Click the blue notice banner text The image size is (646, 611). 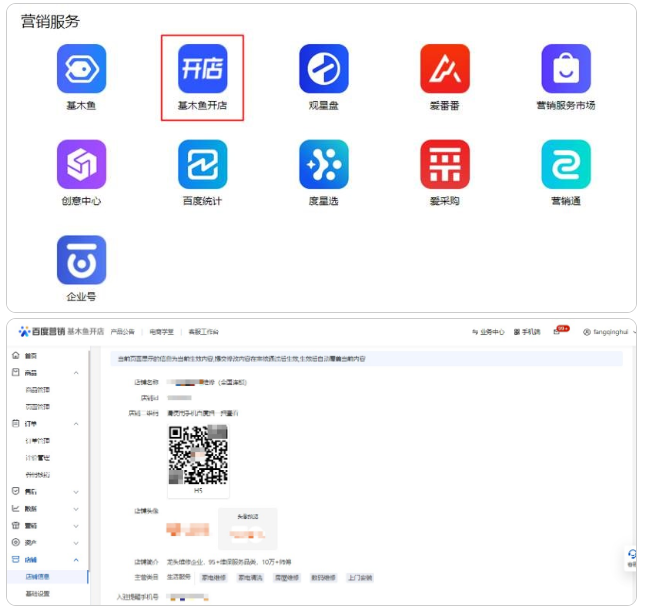(241, 359)
